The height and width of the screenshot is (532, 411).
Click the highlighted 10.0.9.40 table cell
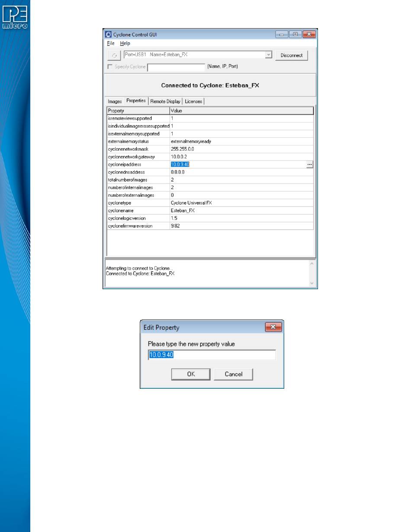180,164
